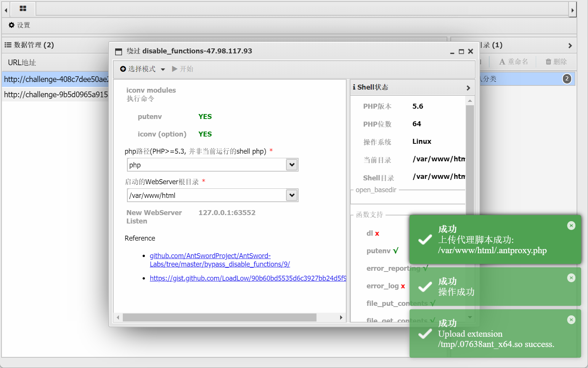Open the 选择模式 mode menu
Screen dimensions: 588x368
[x=142, y=69]
